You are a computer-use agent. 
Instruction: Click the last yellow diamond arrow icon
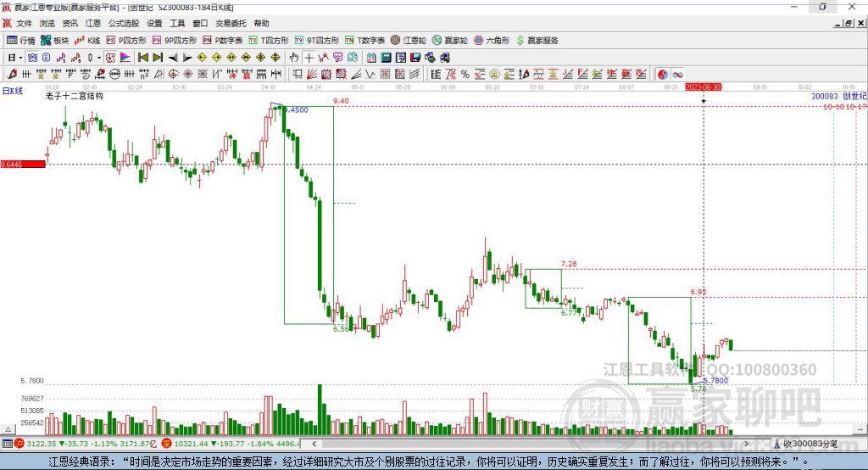click(x=275, y=58)
